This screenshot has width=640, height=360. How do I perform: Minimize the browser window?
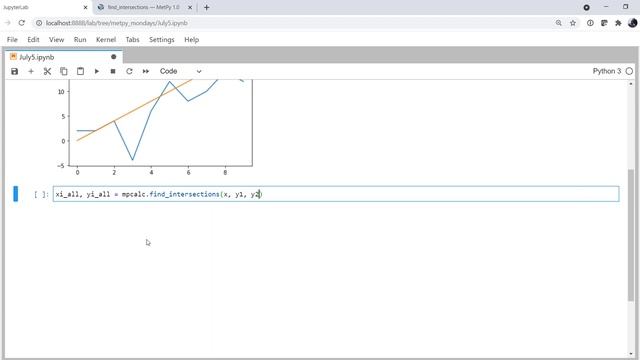[x=606, y=7]
